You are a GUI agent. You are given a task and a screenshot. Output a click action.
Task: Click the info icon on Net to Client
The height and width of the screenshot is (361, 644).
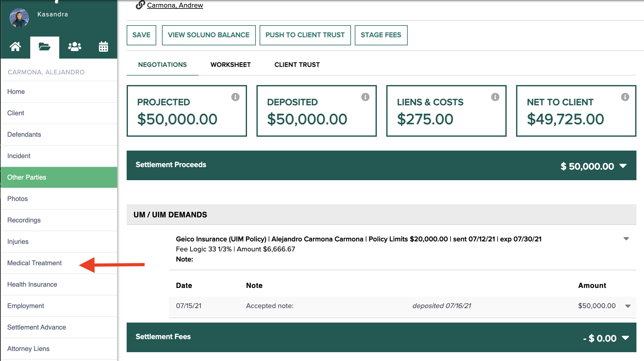click(625, 97)
